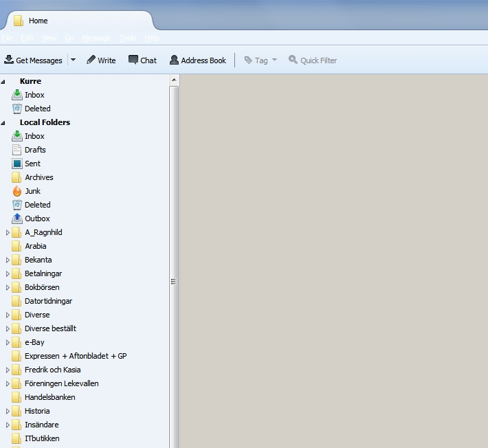Select the Junk folder flame icon
This screenshot has width=488, height=448.
coord(17,191)
